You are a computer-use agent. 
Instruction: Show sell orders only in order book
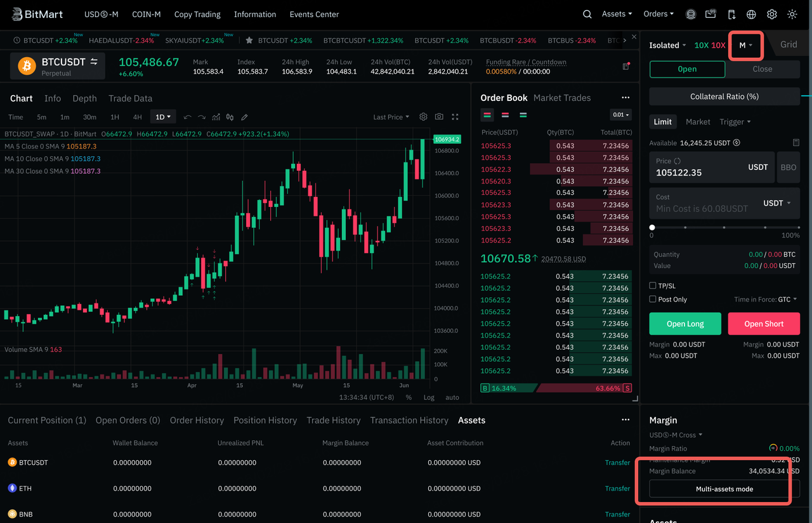[x=505, y=115]
